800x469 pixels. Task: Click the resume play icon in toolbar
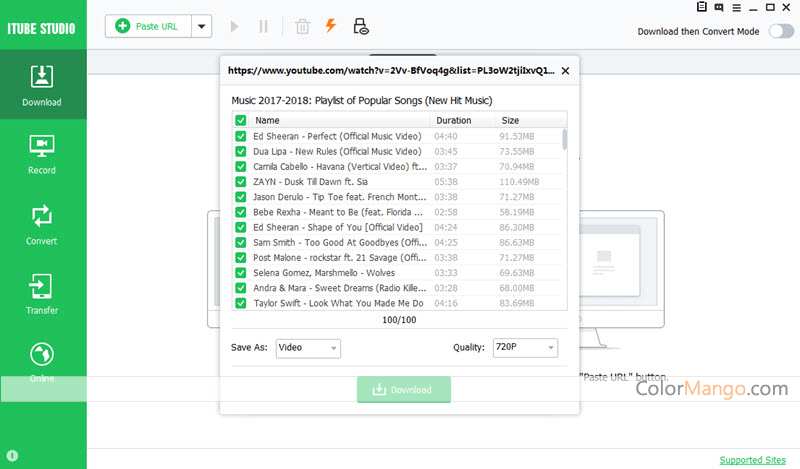click(x=235, y=26)
